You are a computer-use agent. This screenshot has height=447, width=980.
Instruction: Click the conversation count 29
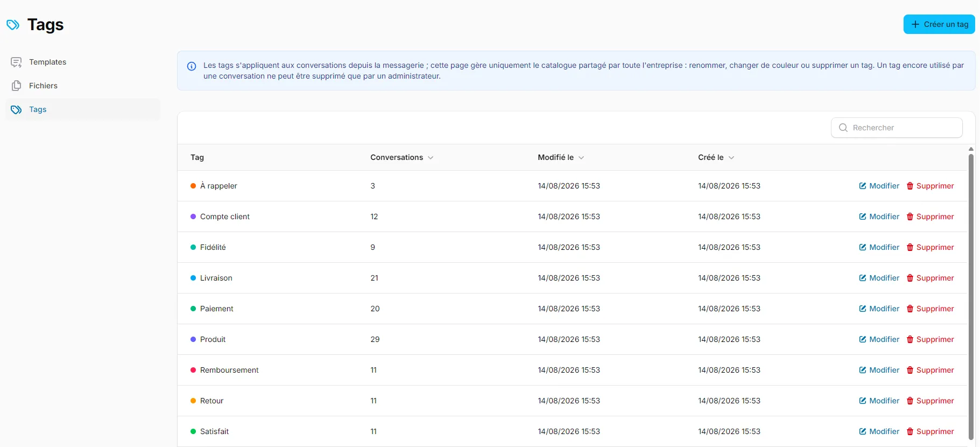pos(375,339)
